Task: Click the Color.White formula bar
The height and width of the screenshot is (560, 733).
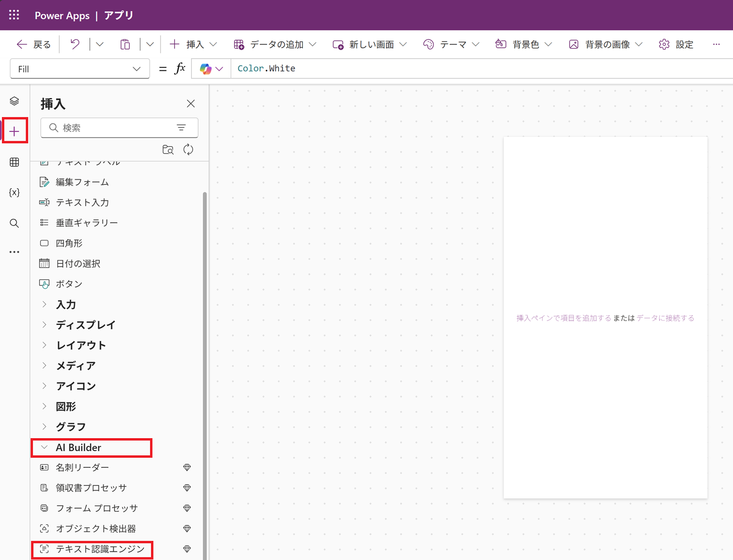Action: click(x=482, y=69)
